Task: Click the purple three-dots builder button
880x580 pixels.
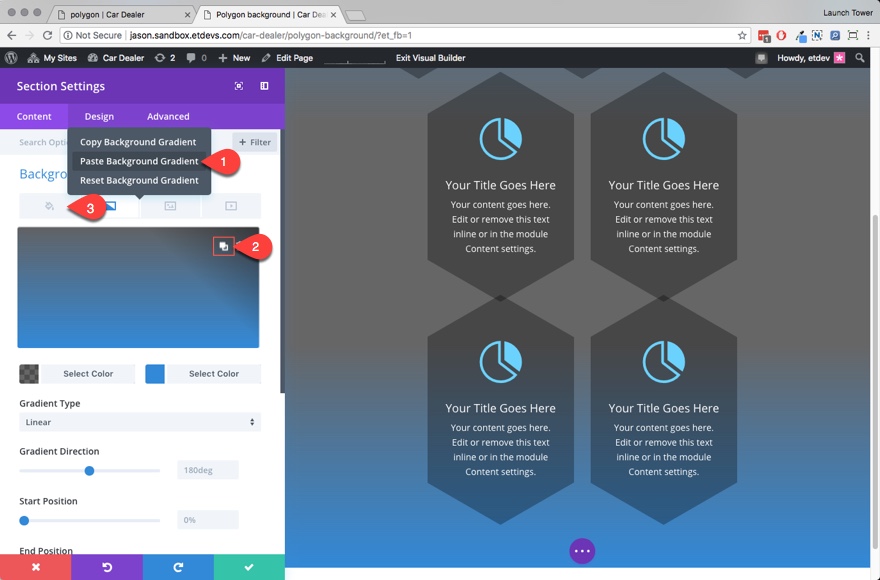Action: (582, 551)
